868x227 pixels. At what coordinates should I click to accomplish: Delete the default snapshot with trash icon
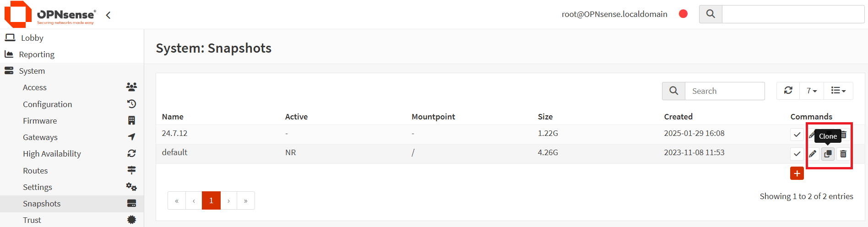coord(843,154)
